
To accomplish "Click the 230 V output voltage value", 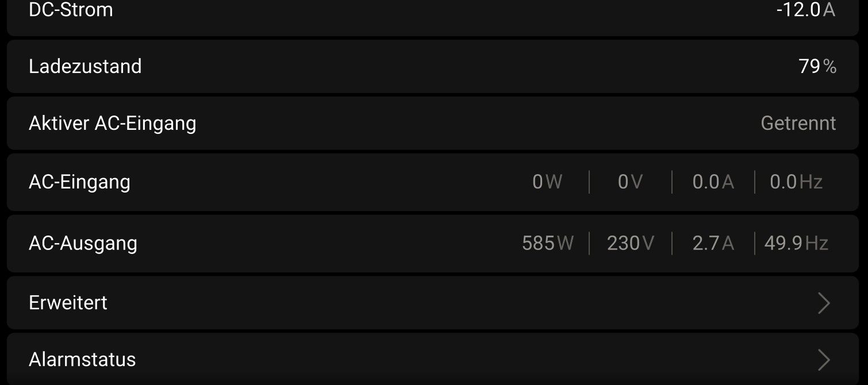I will click(630, 243).
